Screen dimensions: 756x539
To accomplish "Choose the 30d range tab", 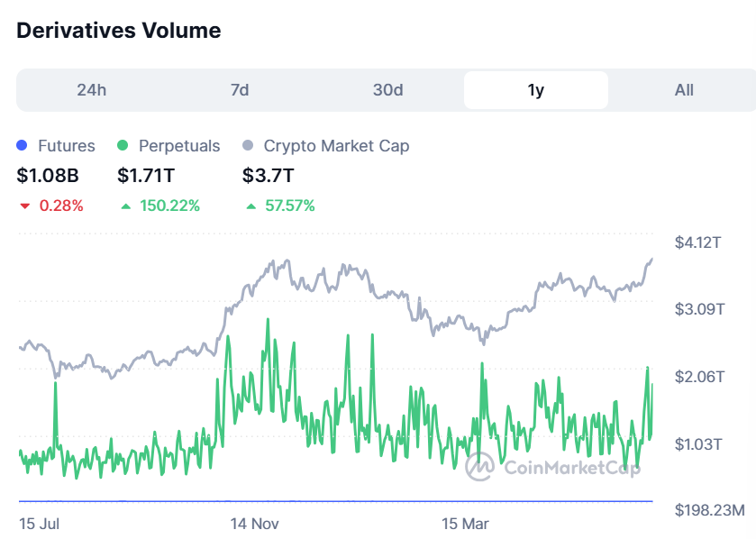I will click(x=388, y=90).
